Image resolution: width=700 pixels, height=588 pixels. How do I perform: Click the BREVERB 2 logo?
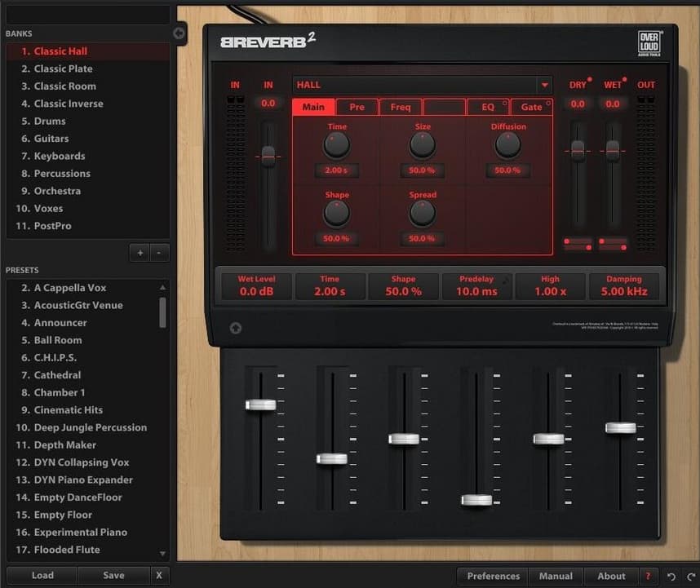point(268,41)
